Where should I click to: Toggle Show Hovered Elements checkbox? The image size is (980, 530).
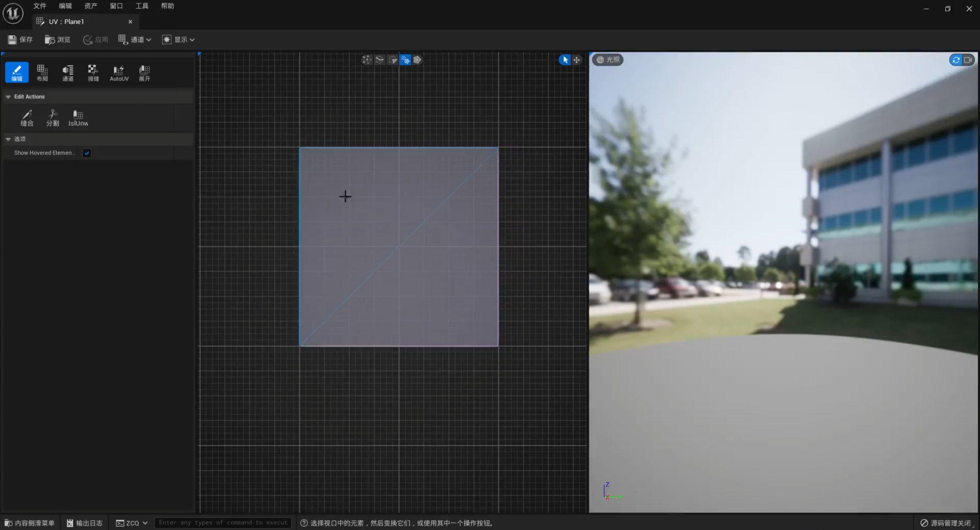87,153
